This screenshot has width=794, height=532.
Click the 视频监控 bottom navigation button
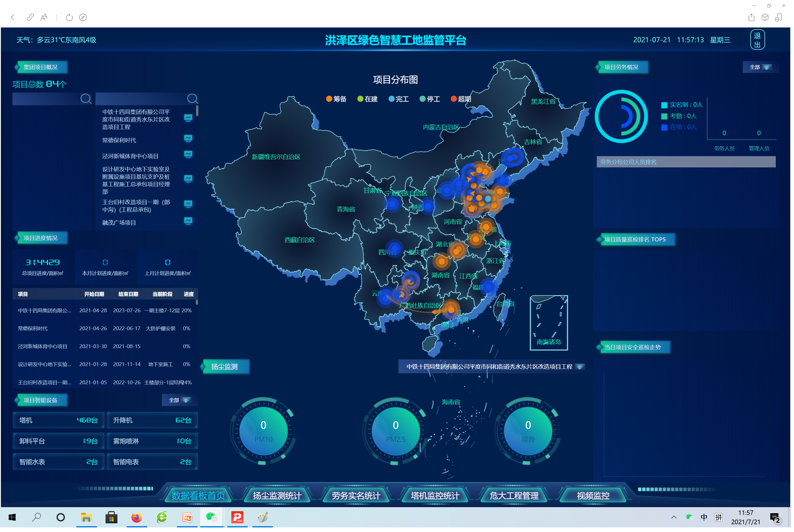[x=593, y=495]
